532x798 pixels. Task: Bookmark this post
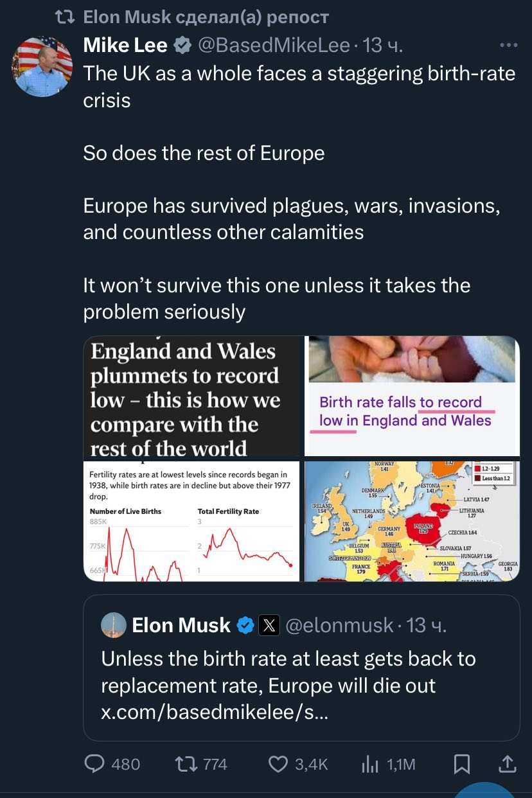coord(461,763)
